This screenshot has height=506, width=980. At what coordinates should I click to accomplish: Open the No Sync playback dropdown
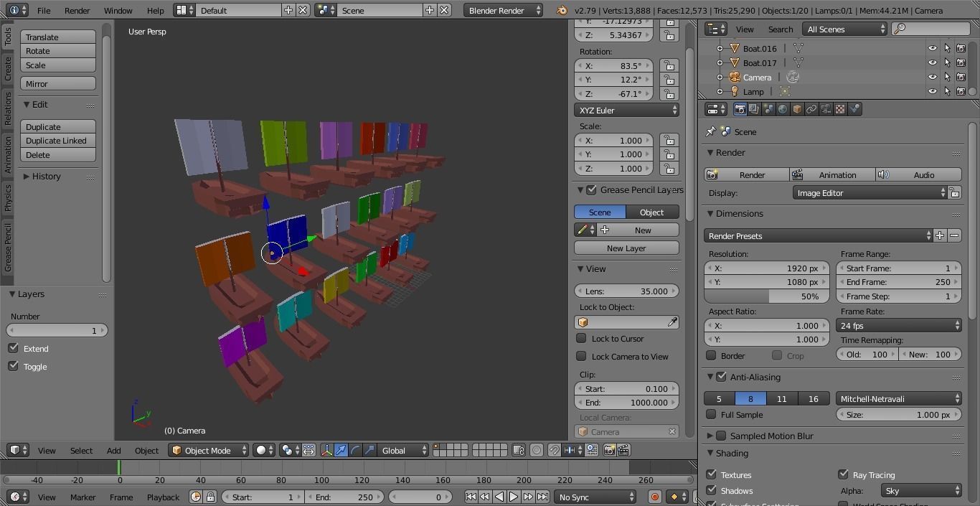tap(595, 497)
